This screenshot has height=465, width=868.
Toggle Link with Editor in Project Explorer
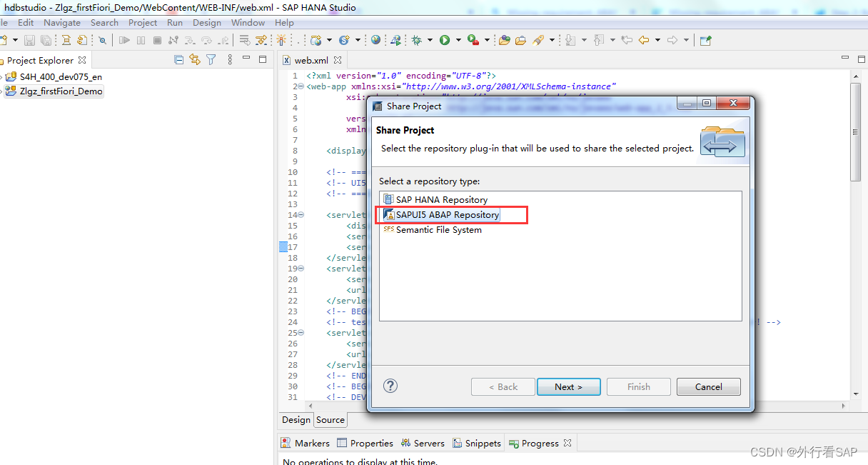pyautogui.click(x=195, y=60)
